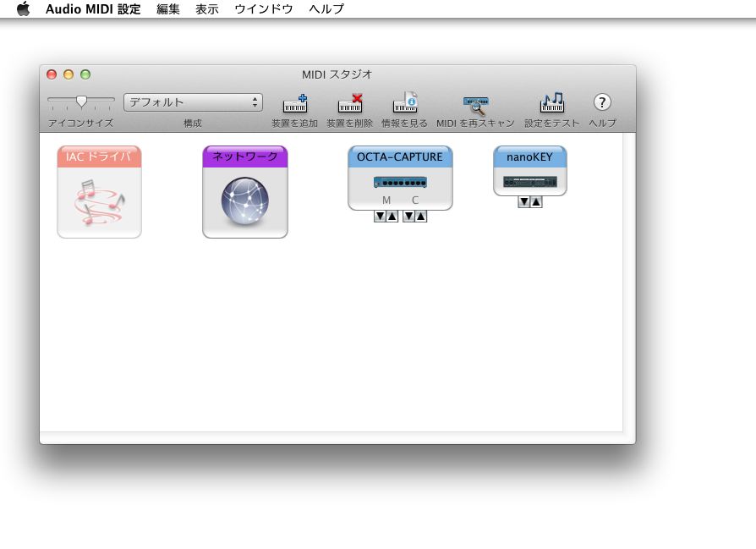Click the 設定をテスト (test setup) icon

click(x=551, y=102)
